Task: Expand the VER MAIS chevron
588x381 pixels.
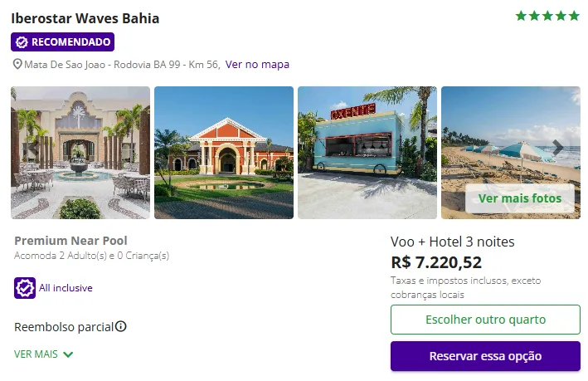Action: click(x=68, y=354)
